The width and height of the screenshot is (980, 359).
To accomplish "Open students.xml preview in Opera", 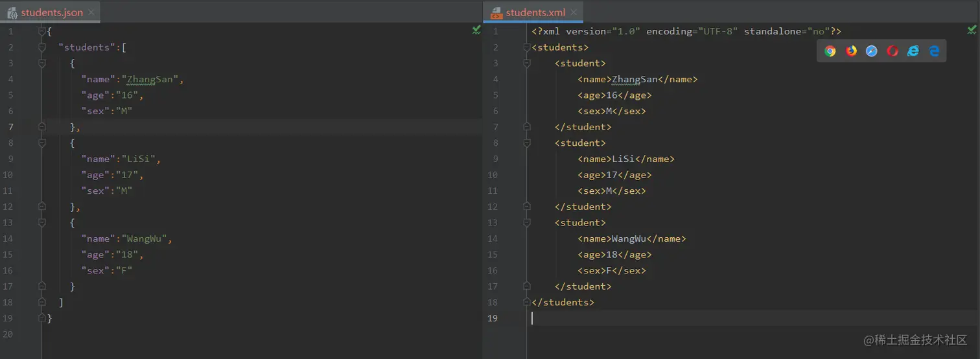I will pyautogui.click(x=892, y=51).
